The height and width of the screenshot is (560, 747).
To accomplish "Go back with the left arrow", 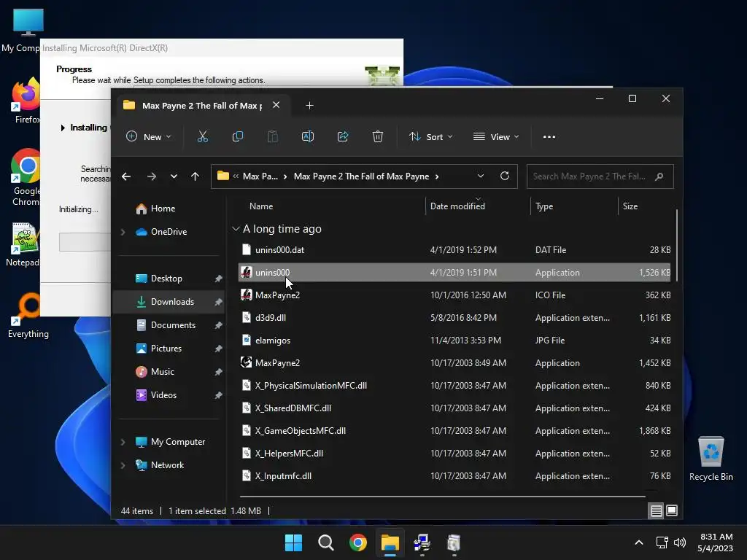I will coord(125,176).
